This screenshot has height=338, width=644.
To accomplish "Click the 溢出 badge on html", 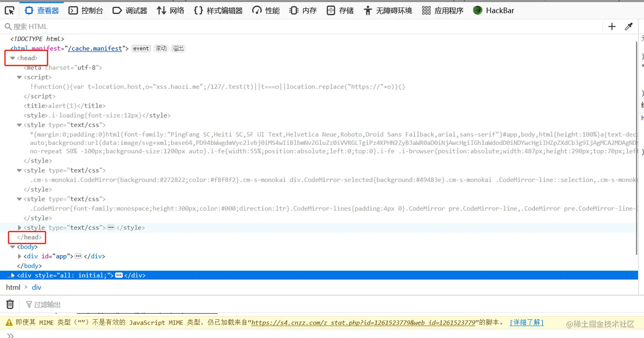I will click(178, 49).
